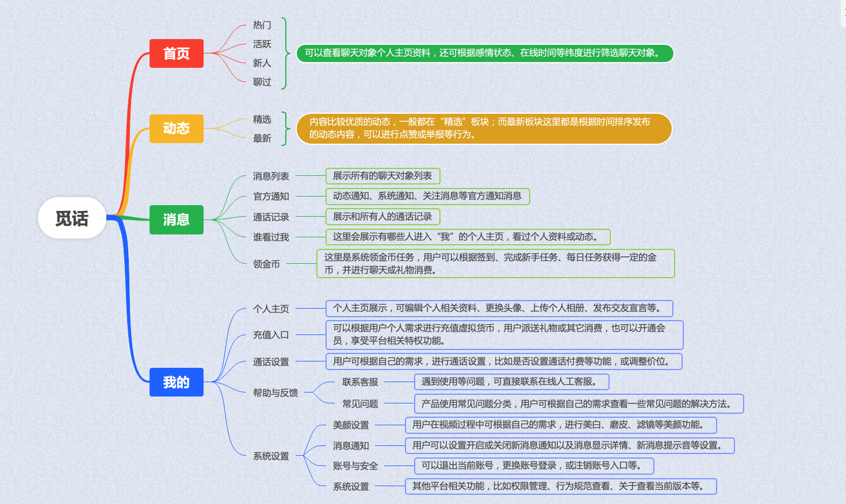846x504 pixels.
Task: Select the note about 充值虚拟货币
Action: pyautogui.click(x=504, y=335)
